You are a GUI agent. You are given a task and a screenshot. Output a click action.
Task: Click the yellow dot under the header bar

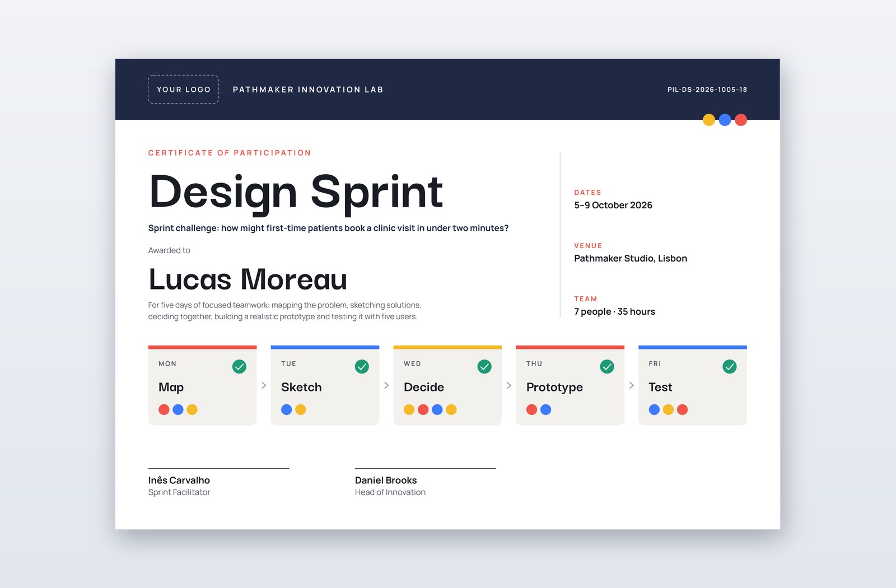tap(709, 120)
